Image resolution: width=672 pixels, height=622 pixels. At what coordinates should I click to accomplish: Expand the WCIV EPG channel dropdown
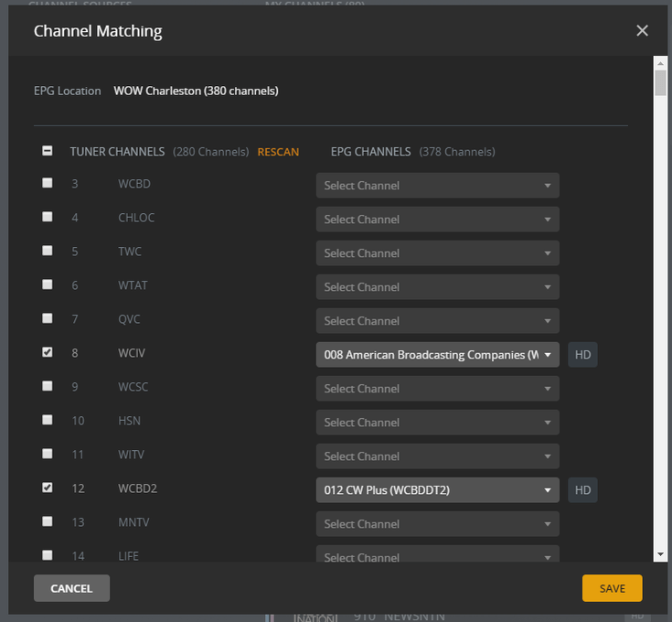pyautogui.click(x=437, y=355)
